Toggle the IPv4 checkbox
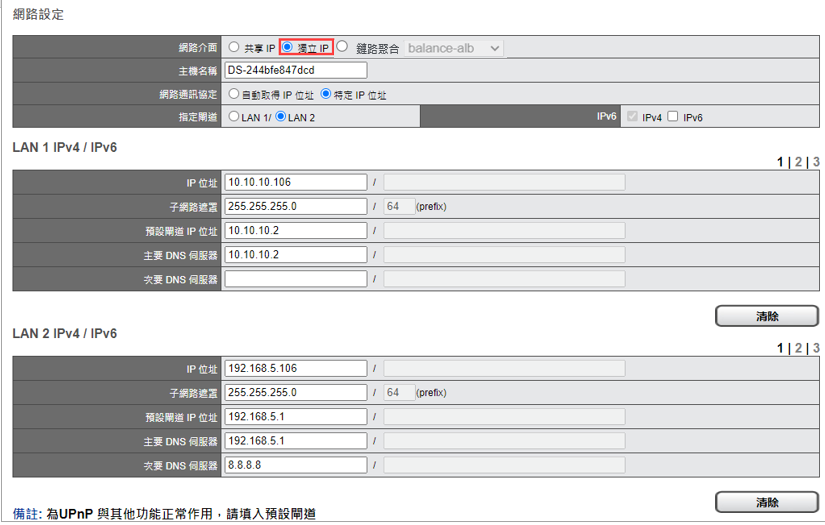The image size is (825, 525). pyautogui.click(x=632, y=116)
